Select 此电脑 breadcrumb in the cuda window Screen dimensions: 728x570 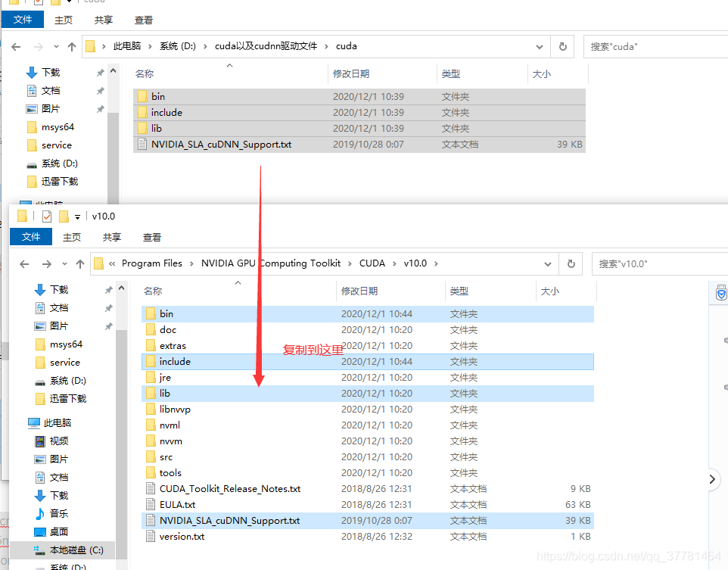126,46
